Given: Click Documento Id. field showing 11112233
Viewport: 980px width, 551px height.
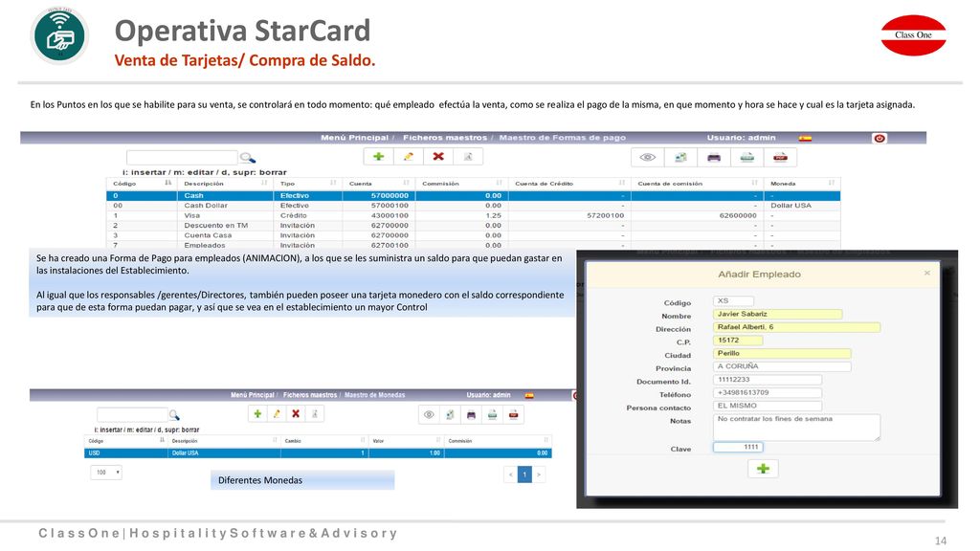Looking at the screenshot, I should [x=768, y=380].
